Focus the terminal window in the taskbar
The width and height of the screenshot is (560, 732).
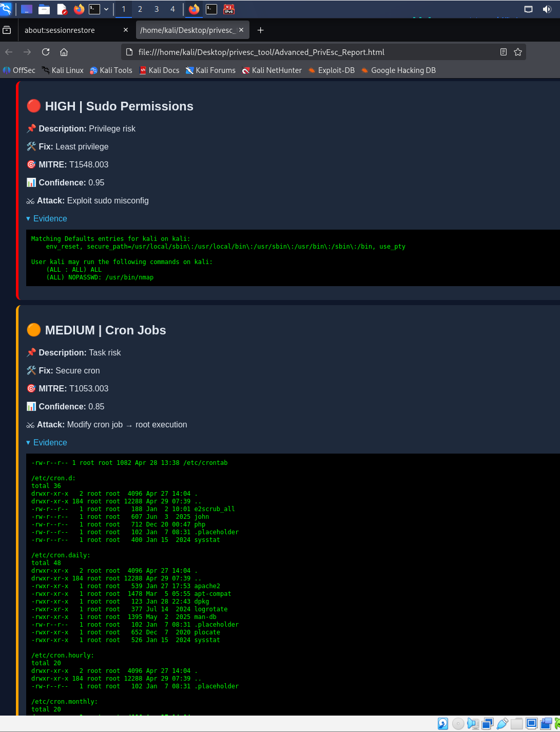pos(211,9)
